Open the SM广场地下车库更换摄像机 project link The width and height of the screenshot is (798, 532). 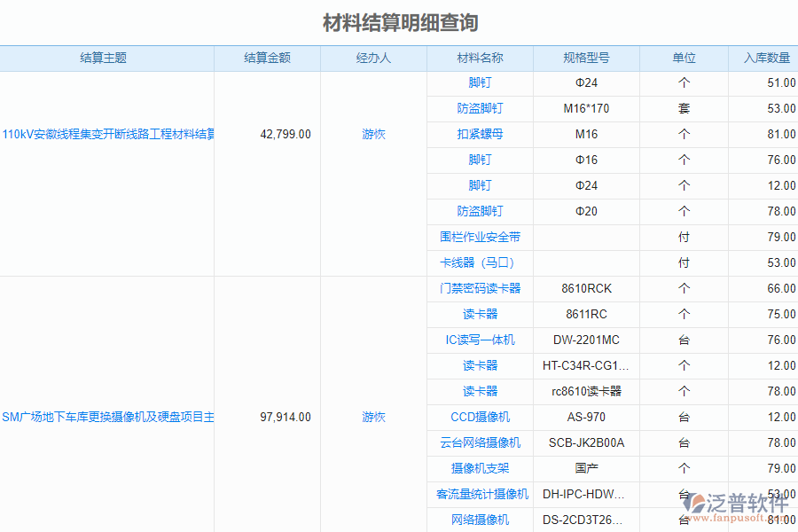pos(108,417)
